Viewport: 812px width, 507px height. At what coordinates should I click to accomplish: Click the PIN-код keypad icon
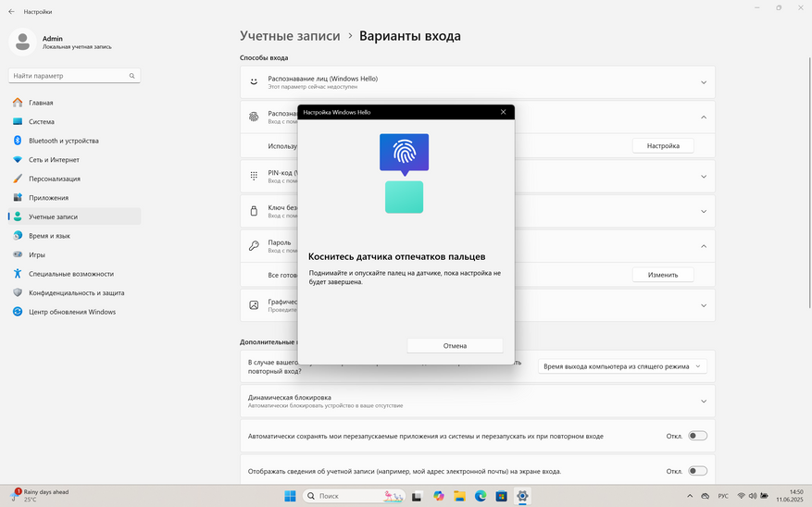[254, 176]
